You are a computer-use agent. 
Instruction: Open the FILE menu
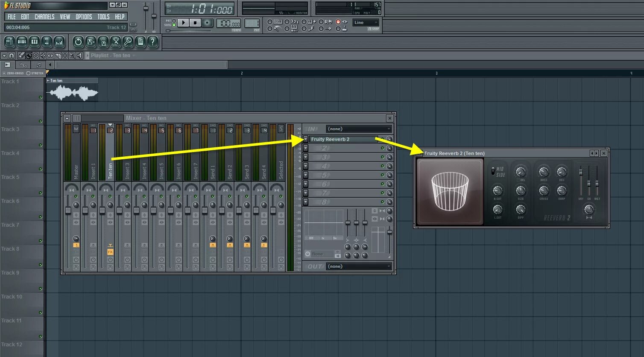point(12,17)
